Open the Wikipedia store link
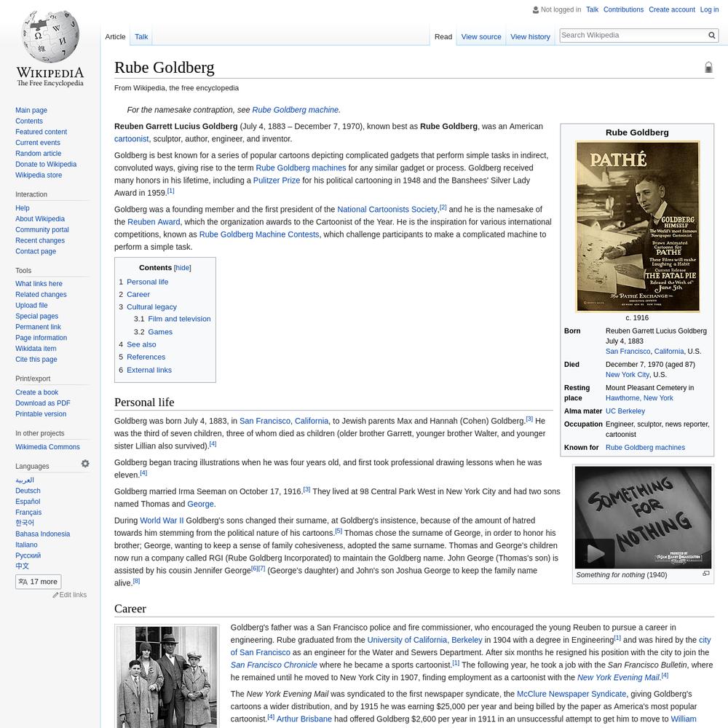This screenshot has height=728, width=728. (x=39, y=175)
